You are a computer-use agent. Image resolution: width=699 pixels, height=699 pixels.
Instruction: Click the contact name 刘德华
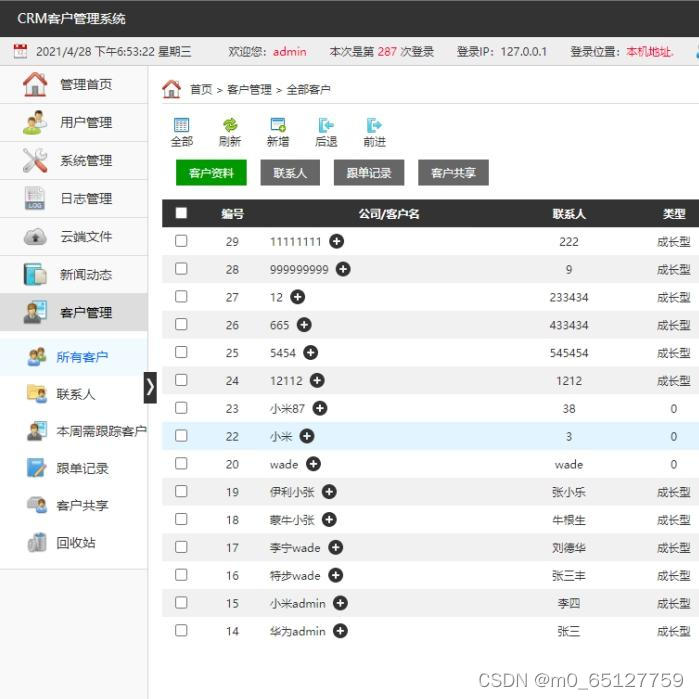[569, 548]
